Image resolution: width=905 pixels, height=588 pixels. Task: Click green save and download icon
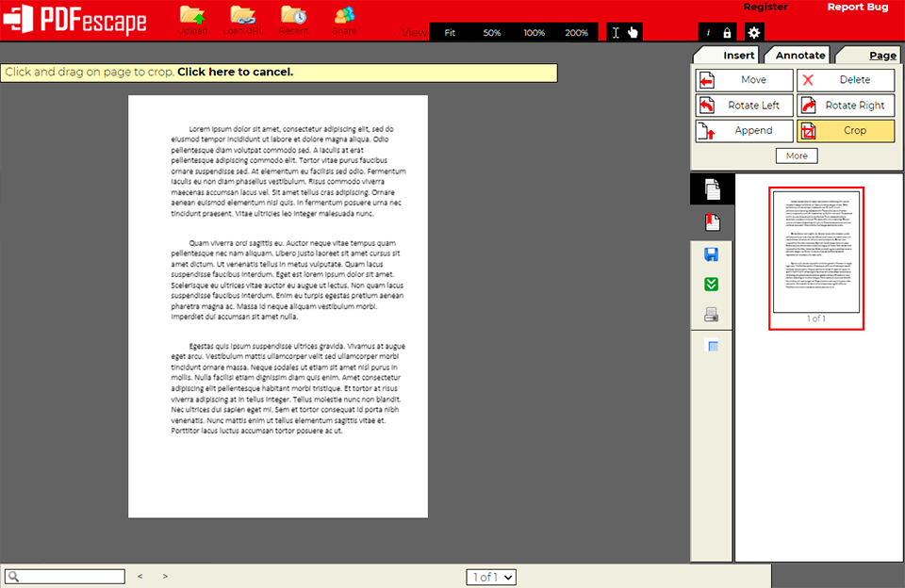[712, 285]
